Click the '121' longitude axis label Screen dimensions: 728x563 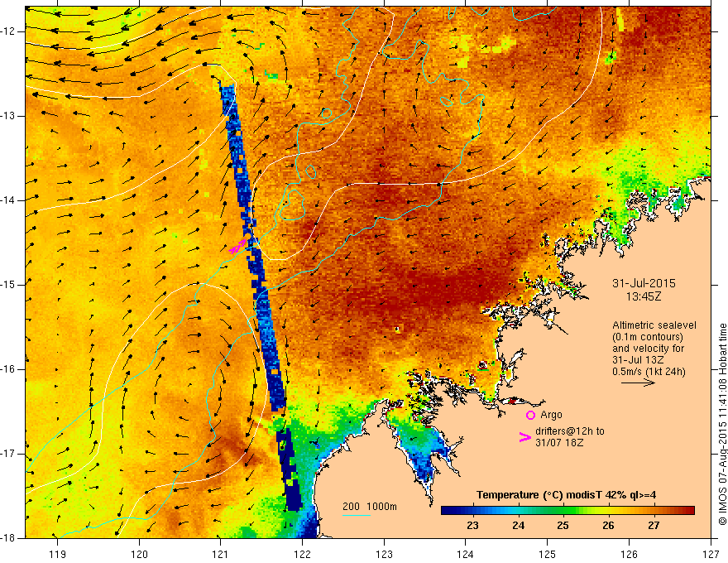click(x=221, y=554)
